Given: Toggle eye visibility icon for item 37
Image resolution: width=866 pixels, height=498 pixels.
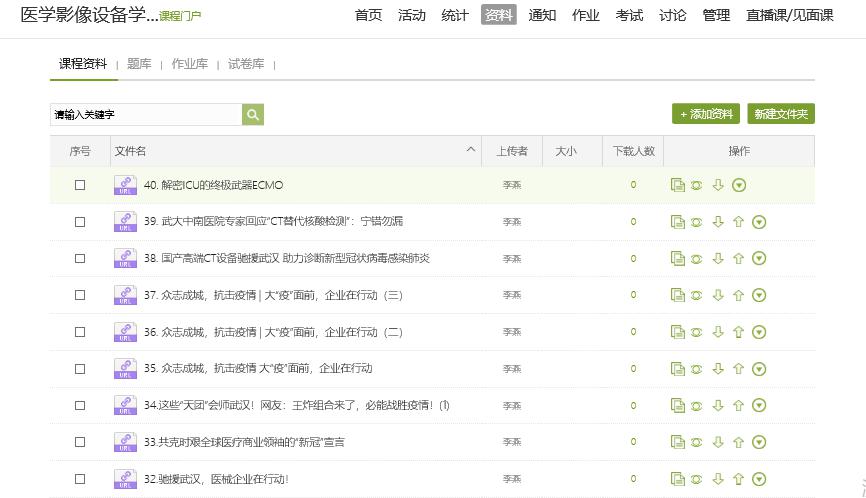Looking at the screenshot, I should [696, 295].
